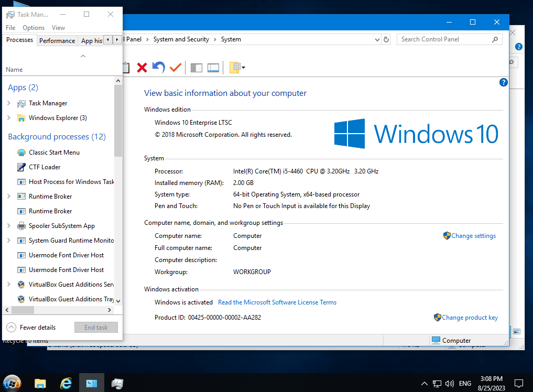Screen dimensions: 533x392
Task: Click the breadcrumb arrow after System and Security
Action: pyautogui.click(x=215, y=39)
